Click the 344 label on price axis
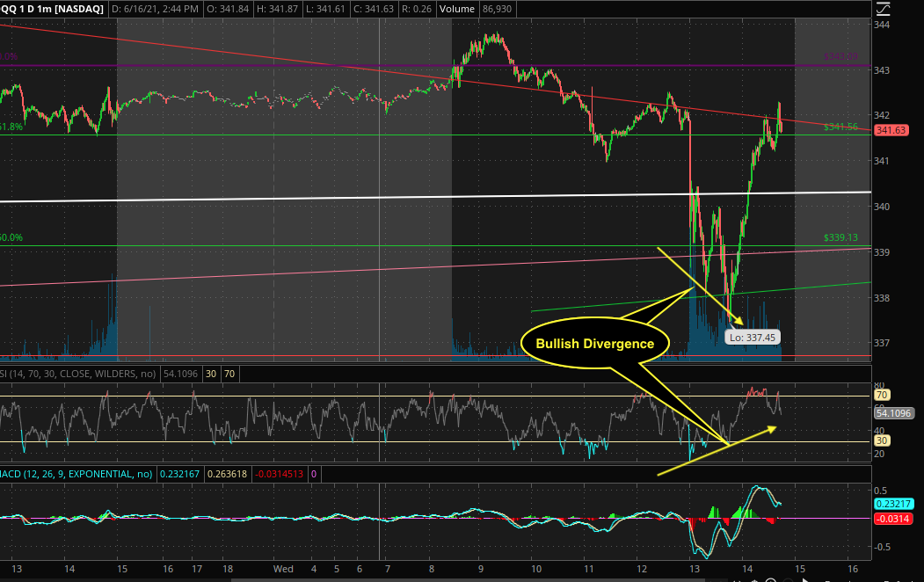 pyautogui.click(x=882, y=25)
